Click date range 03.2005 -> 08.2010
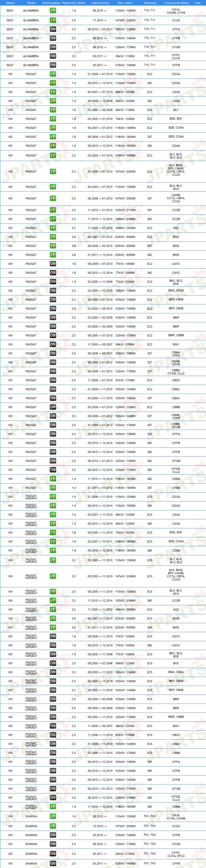 100,309
